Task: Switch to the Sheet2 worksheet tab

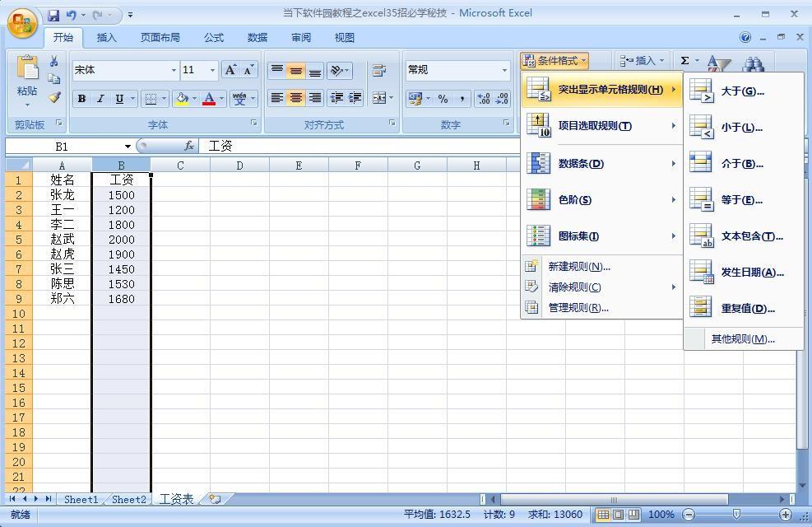Action: [128, 499]
